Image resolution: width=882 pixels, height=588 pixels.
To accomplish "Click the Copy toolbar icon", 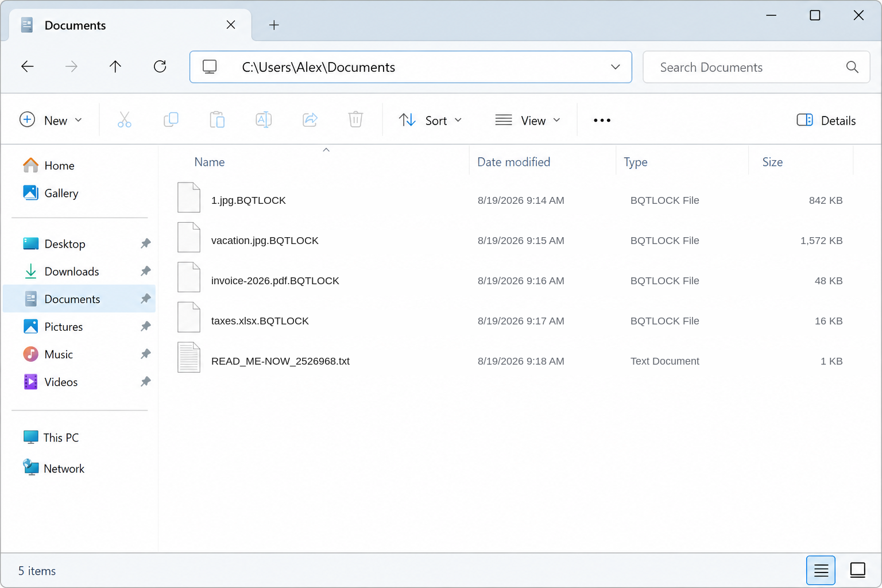I will click(x=171, y=120).
